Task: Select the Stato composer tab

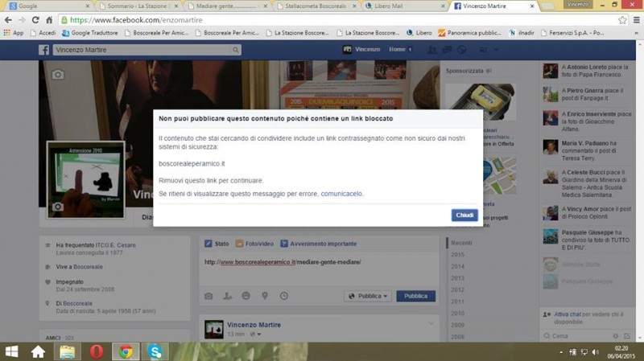Action: pyautogui.click(x=217, y=244)
